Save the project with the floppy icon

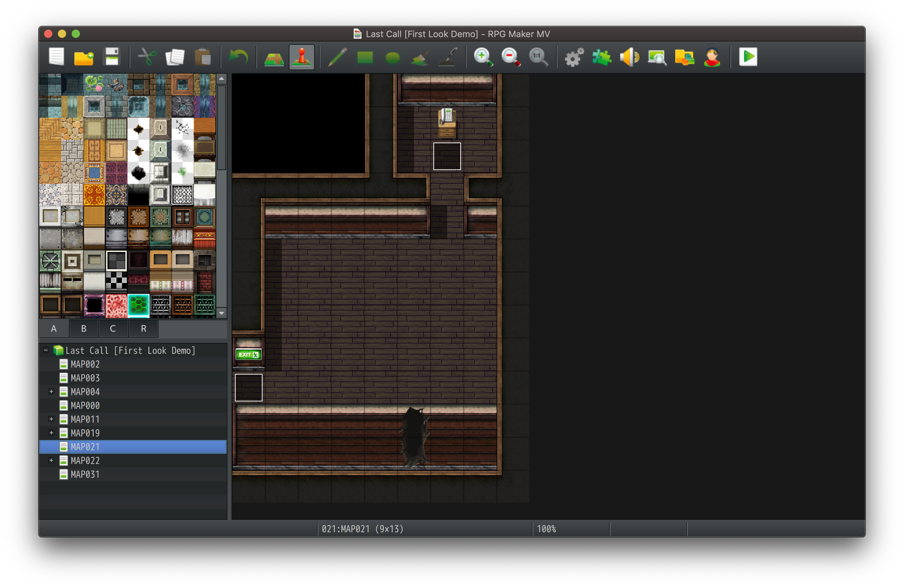pos(112,57)
